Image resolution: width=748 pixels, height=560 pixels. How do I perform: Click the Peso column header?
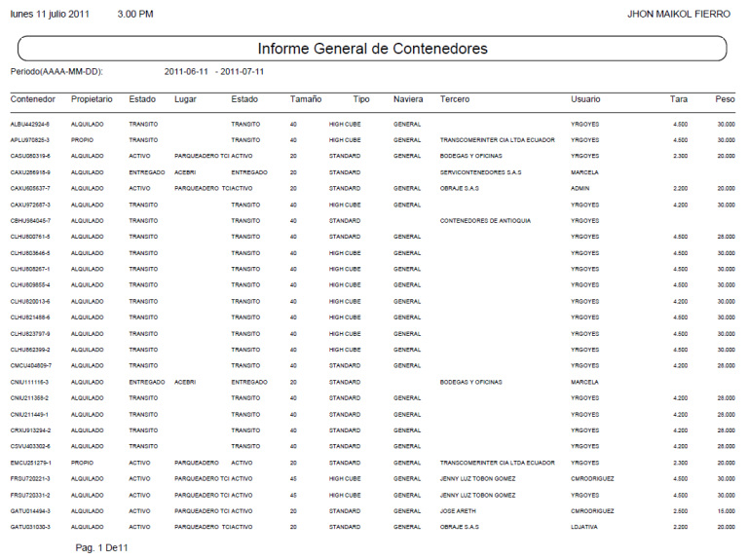[724, 99]
